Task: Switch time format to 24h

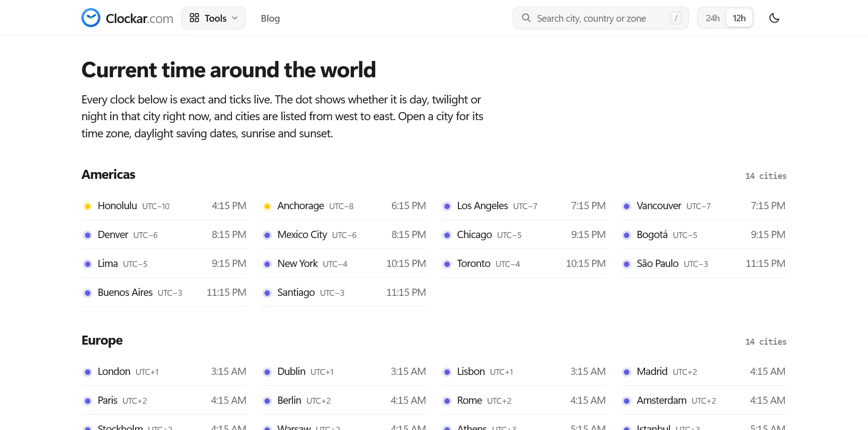Action: coord(712,18)
